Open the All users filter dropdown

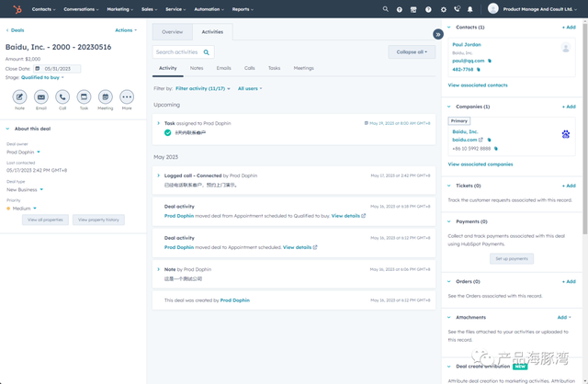point(250,88)
